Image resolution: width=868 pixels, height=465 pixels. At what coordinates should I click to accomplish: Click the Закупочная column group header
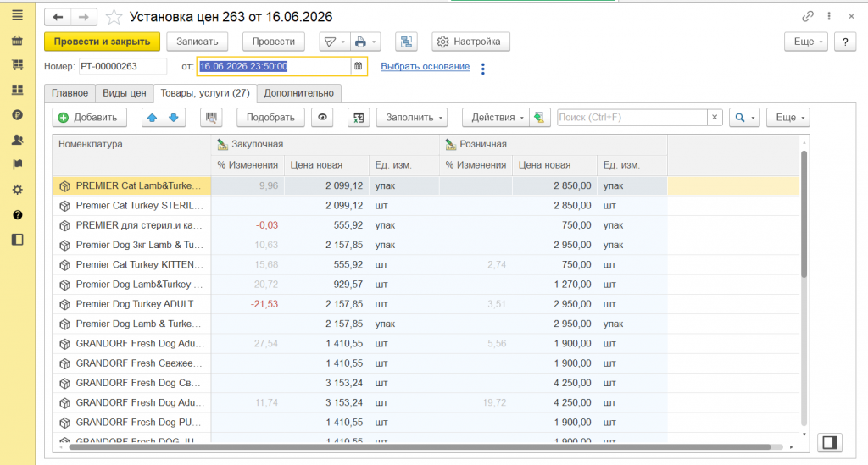coord(325,144)
